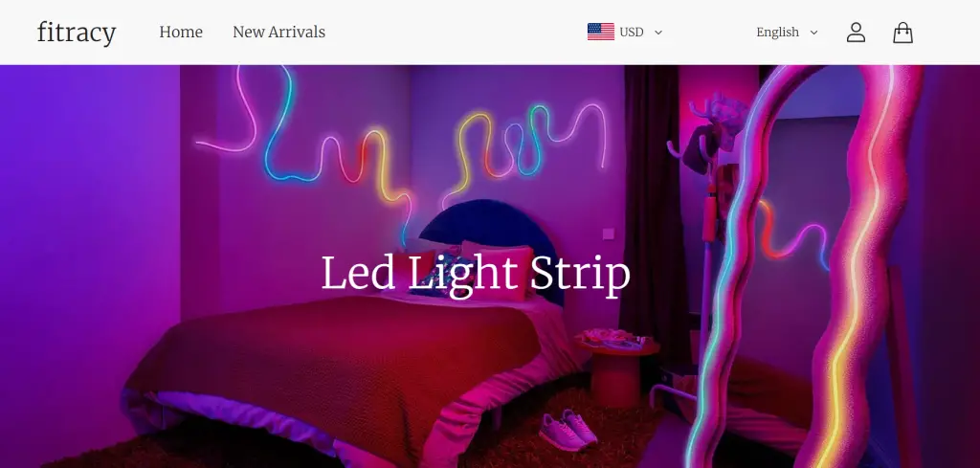This screenshot has height=468, width=980.
Task: Open the New Arrivals menu item
Action: pos(278,32)
